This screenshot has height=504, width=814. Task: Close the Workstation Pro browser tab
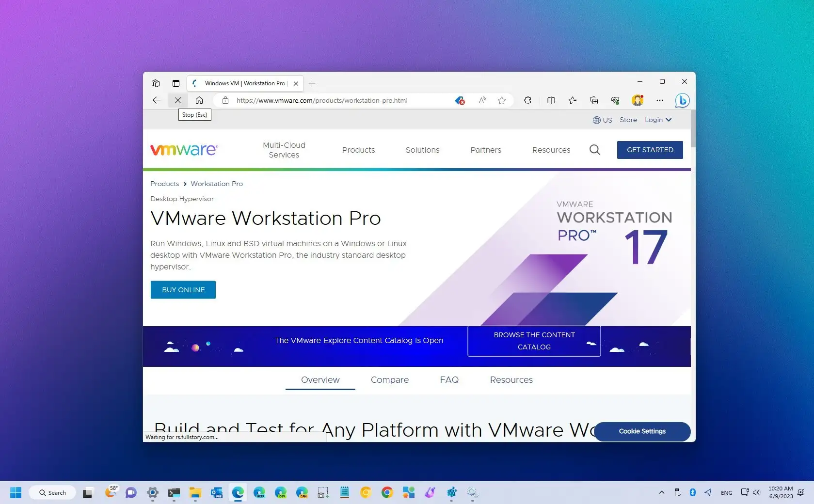pyautogui.click(x=296, y=83)
